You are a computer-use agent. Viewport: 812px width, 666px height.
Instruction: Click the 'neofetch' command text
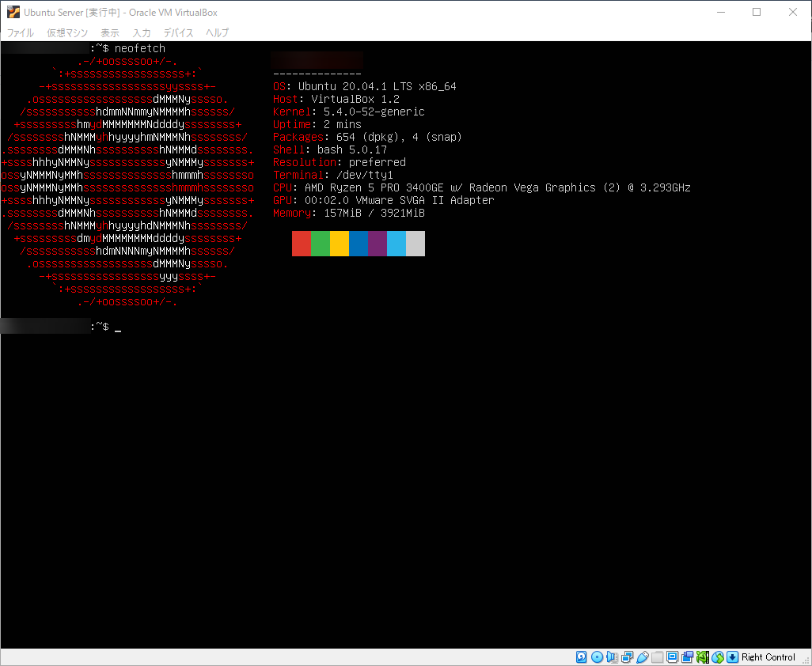click(140, 48)
